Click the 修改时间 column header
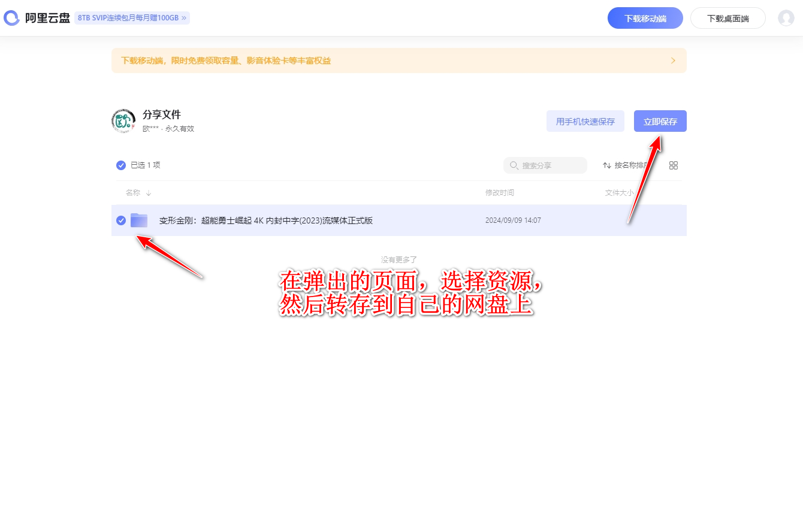803x532 pixels. pyautogui.click(x=499, y=193)
